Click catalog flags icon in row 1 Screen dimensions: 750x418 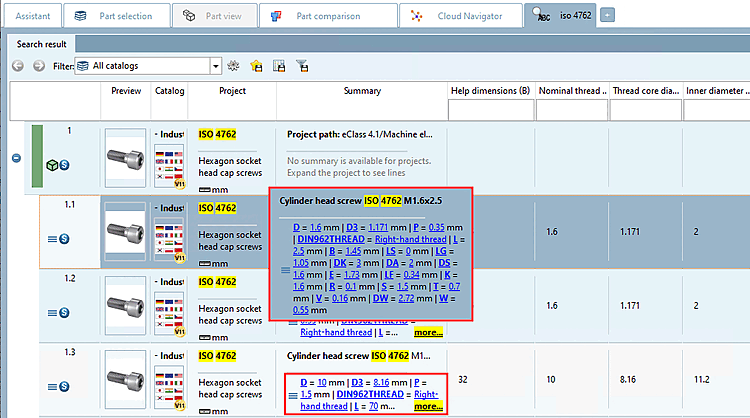(x=169, y=166)
